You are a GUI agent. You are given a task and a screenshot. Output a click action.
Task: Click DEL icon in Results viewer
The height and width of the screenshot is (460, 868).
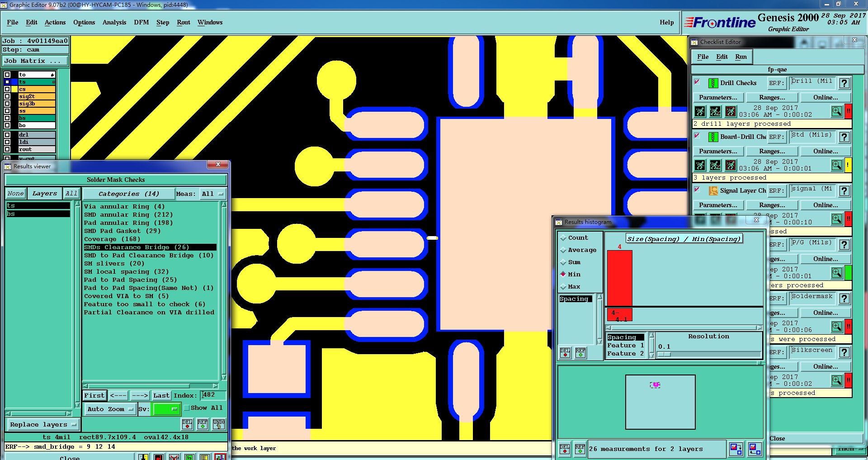(x=187, y=424)
